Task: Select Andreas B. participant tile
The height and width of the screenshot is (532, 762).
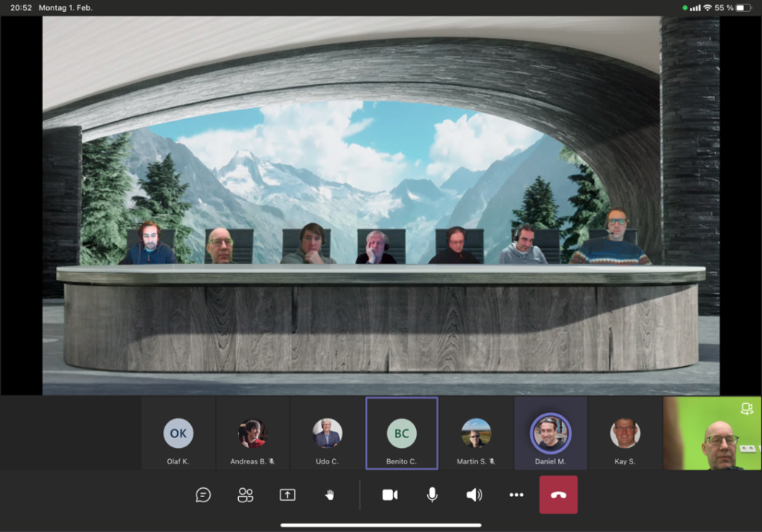Action: click(253, 433)
